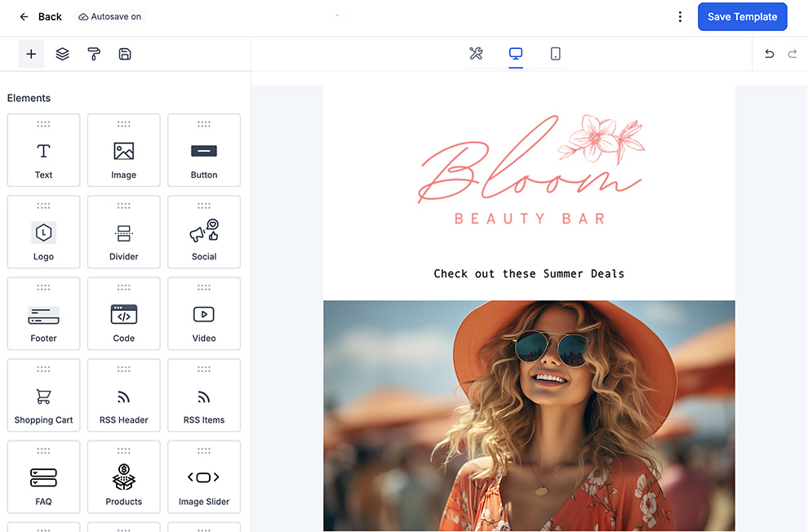Add a Social element

(x=203, y=232)
